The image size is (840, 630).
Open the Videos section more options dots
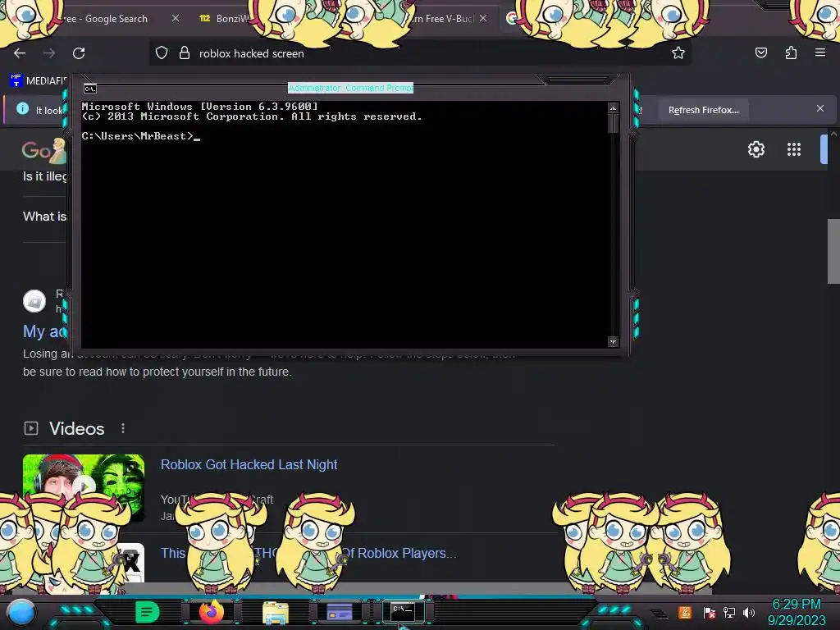(123, 428)
